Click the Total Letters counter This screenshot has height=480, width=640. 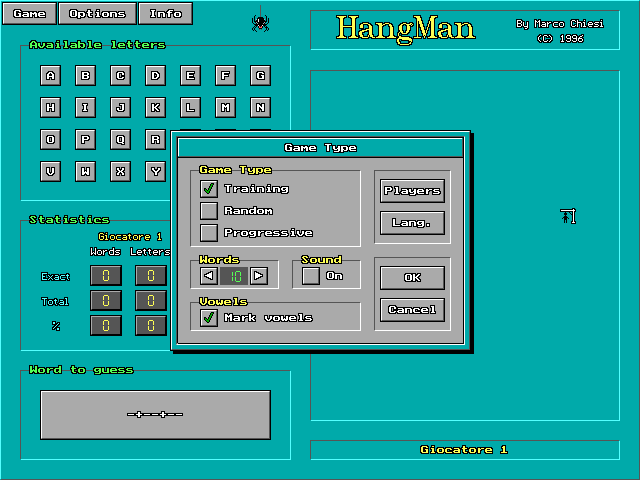[151, 301]
